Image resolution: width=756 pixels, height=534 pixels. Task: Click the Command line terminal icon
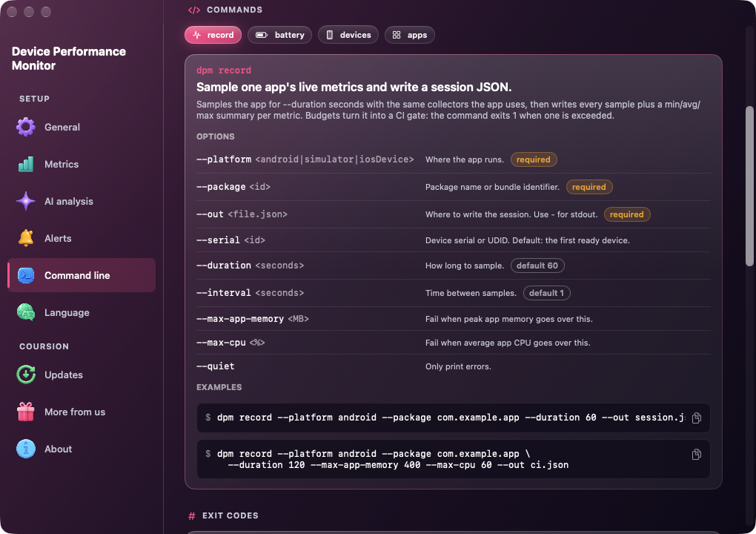point(26,275)
